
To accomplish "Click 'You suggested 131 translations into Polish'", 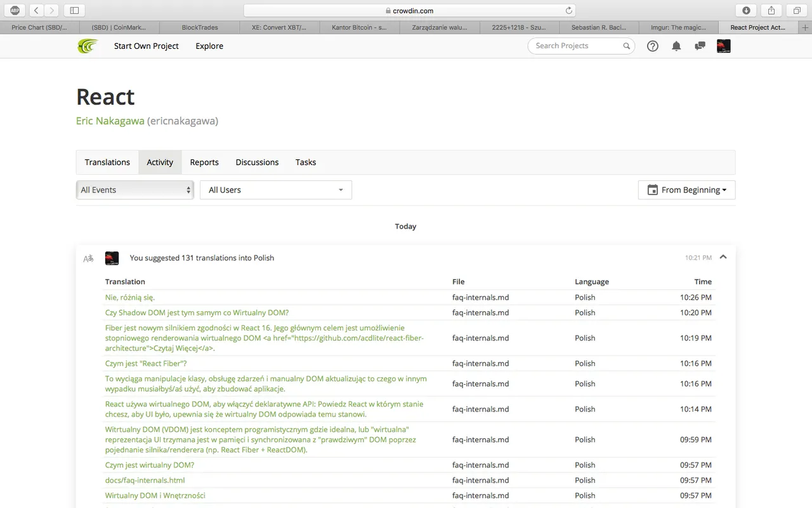I will coord(202,258).
